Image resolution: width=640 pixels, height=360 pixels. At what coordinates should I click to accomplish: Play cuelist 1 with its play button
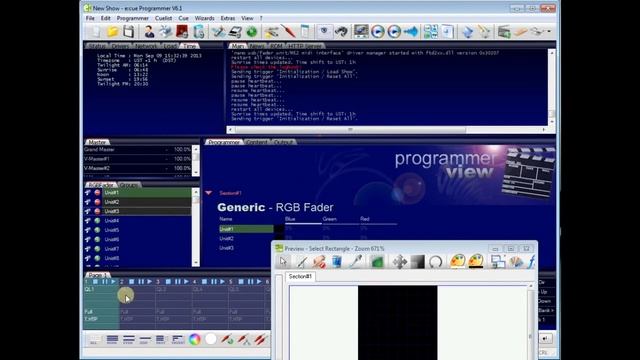pos(113,282)
